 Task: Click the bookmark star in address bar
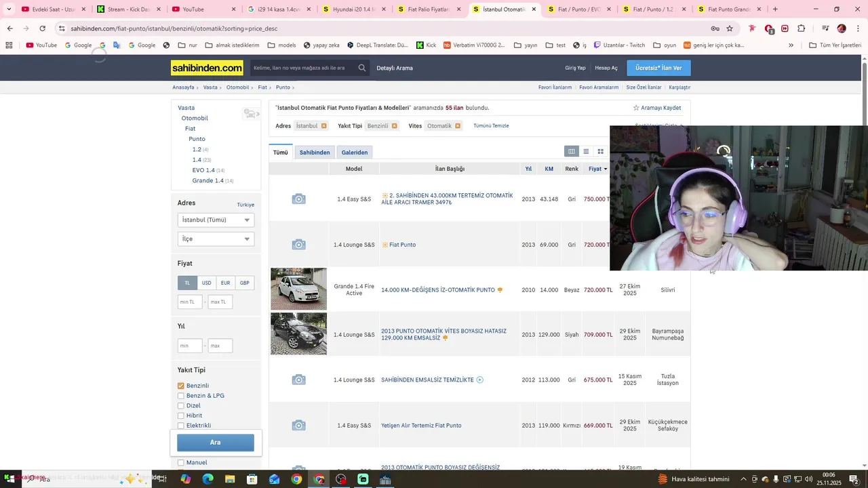pos(730,28)
